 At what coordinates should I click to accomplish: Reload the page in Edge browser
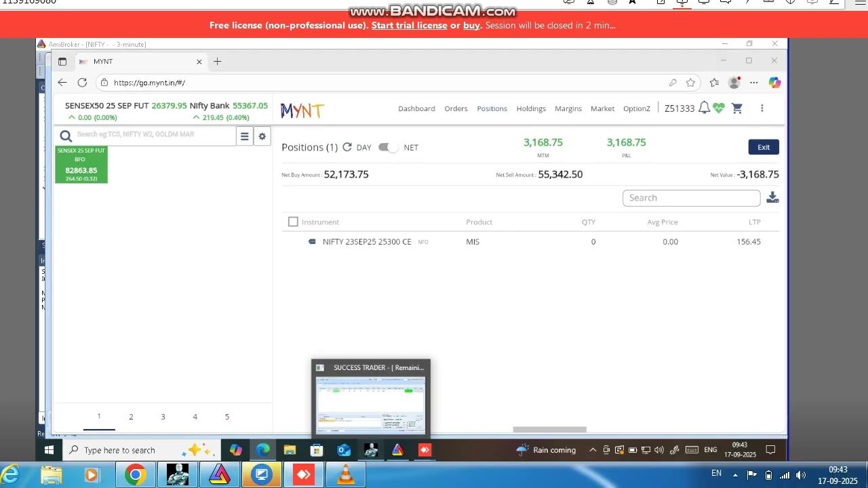(82, 83)
